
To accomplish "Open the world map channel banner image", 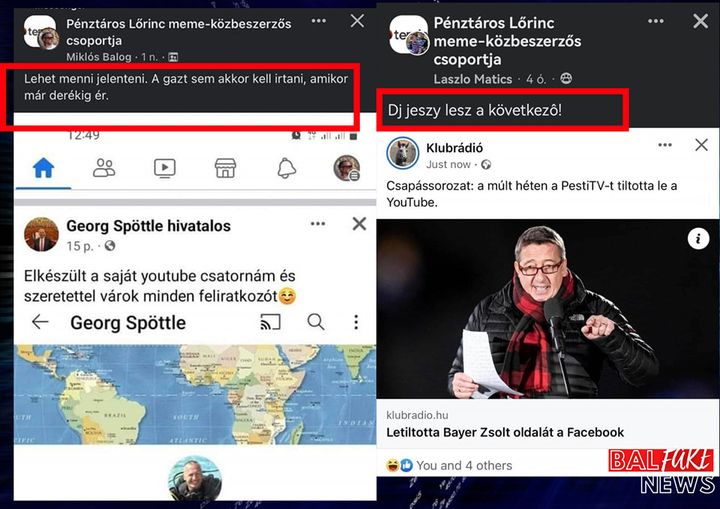I will (x=195, y=395).
